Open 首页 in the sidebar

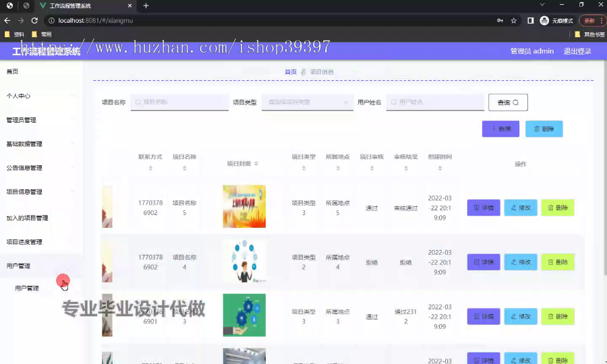[x=12, y=71]
